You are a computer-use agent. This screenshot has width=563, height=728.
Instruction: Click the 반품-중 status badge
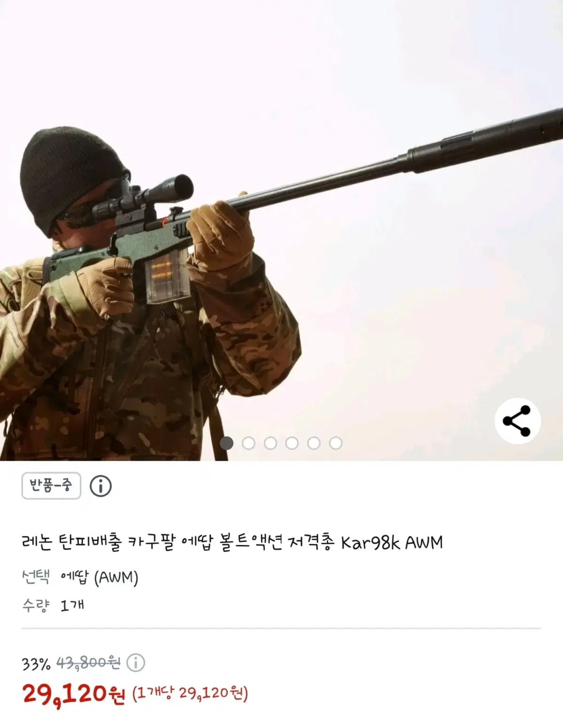click(x=51, y=486)
